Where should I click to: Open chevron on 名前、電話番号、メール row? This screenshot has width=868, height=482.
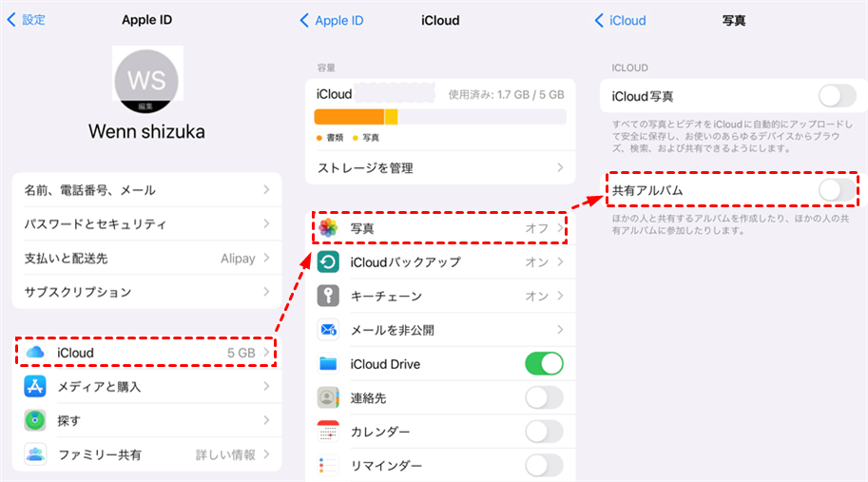(x=267, y=190)
